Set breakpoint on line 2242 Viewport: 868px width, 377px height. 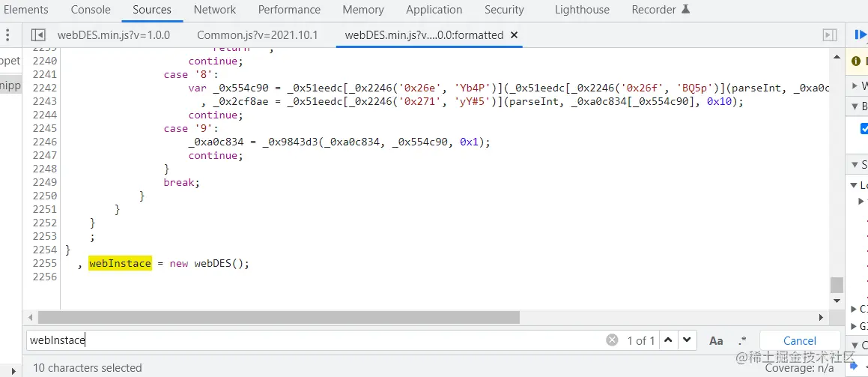[44, 88]
